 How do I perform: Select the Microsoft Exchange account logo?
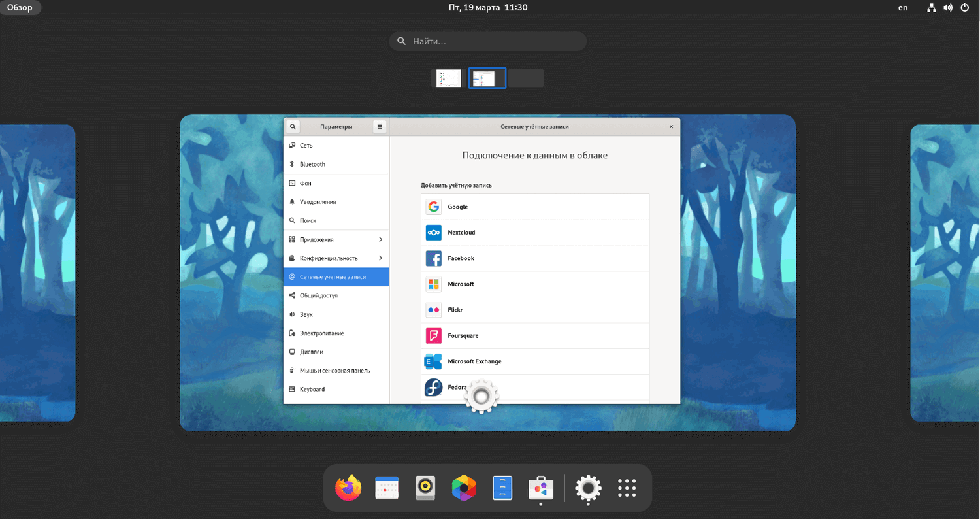[x=433, y=361]
